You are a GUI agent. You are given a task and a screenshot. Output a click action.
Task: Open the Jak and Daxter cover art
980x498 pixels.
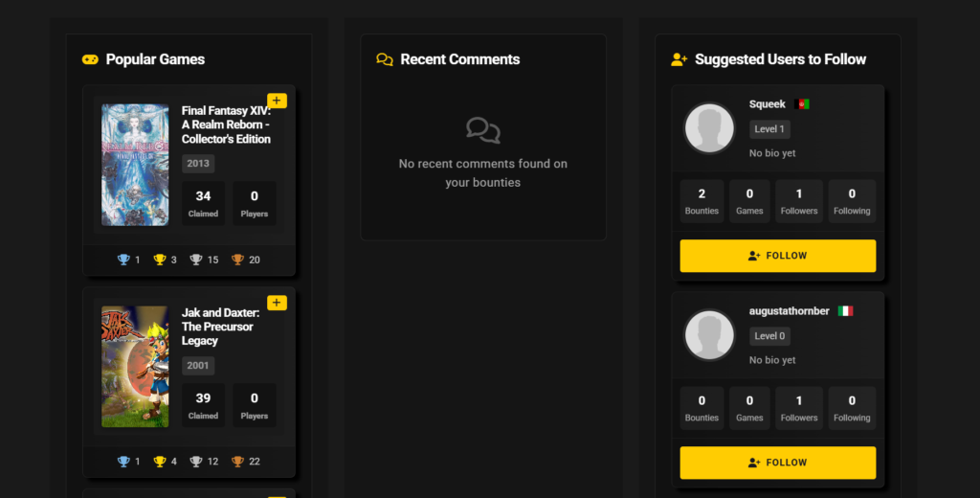click(135, 367)
